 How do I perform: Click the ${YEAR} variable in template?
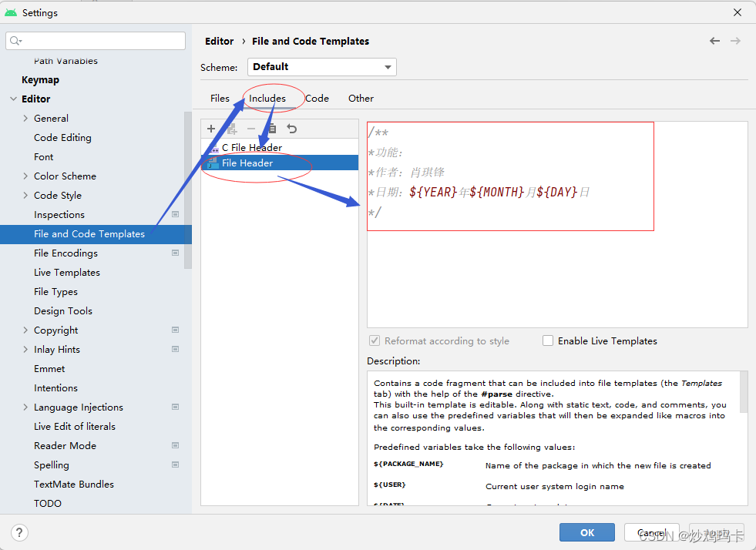[433, 193]
